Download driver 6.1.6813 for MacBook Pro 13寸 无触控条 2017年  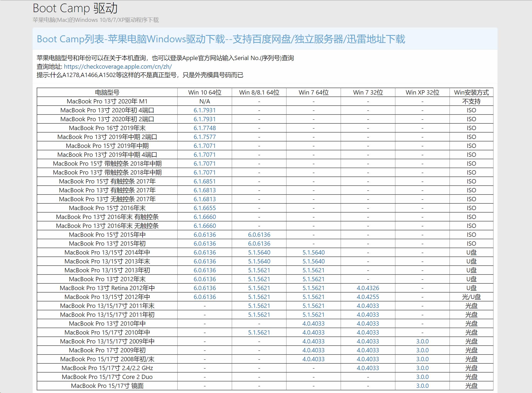click(x=205, y=199)
